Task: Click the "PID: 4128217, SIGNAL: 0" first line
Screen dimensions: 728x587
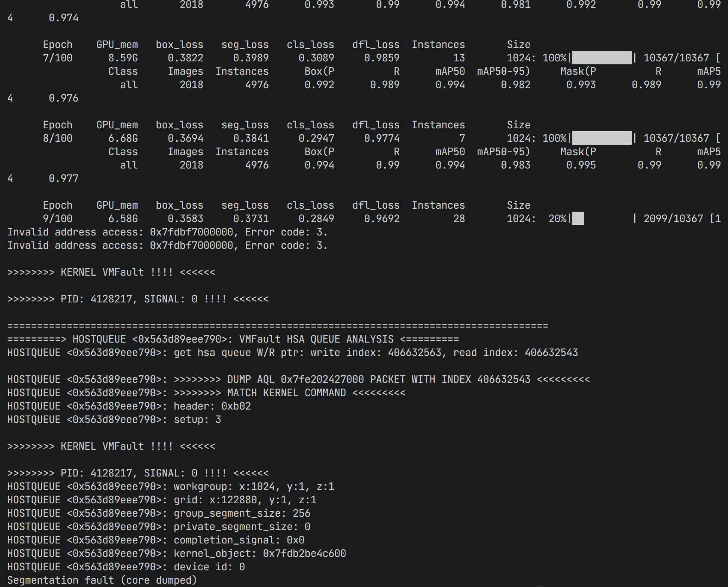Action: (138, 299)
